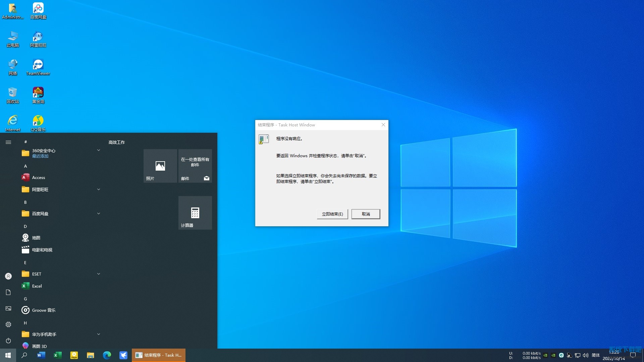644x362 pixels.
Task: Open Groove 音乐 app
Action: click(x=44, y=310)
